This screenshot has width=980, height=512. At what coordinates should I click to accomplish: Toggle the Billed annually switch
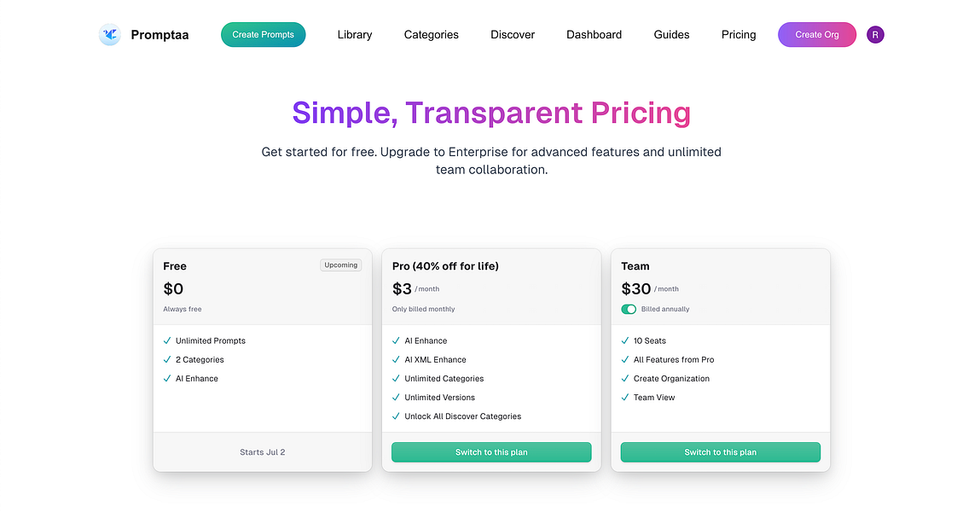click(629, 309)
